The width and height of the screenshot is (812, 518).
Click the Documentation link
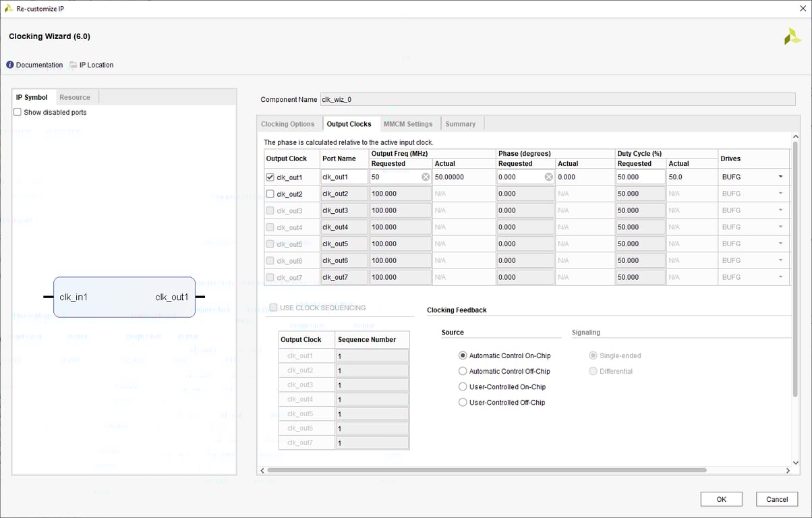click(x=39, y=65)
